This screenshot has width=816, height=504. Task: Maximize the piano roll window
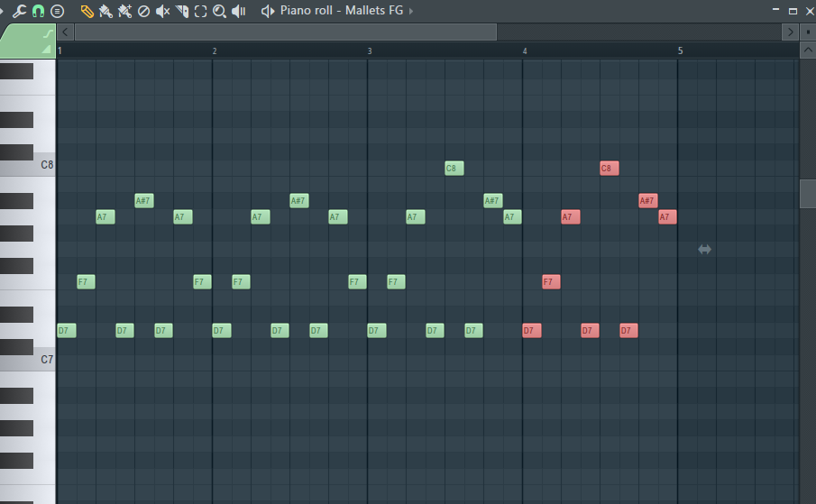point(793,11)
